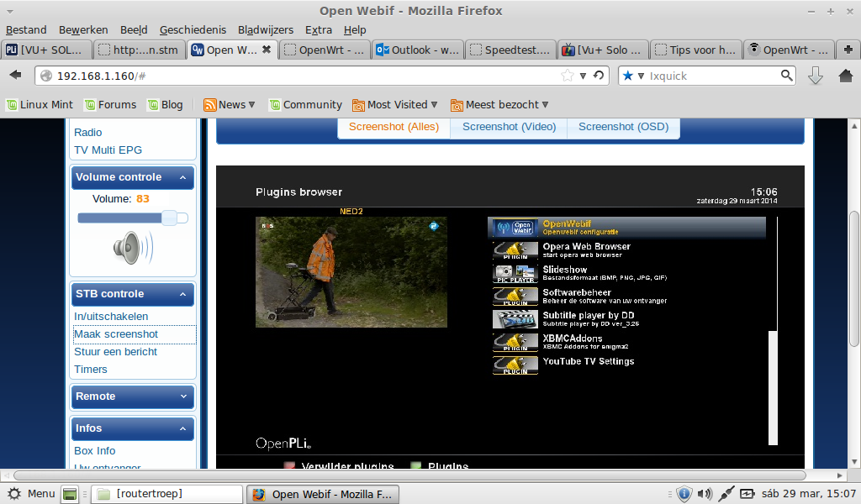Viewport: 861px width, 504px height.
Task: Switch to the Screenshot (OSD) tab
Action: 623,127
